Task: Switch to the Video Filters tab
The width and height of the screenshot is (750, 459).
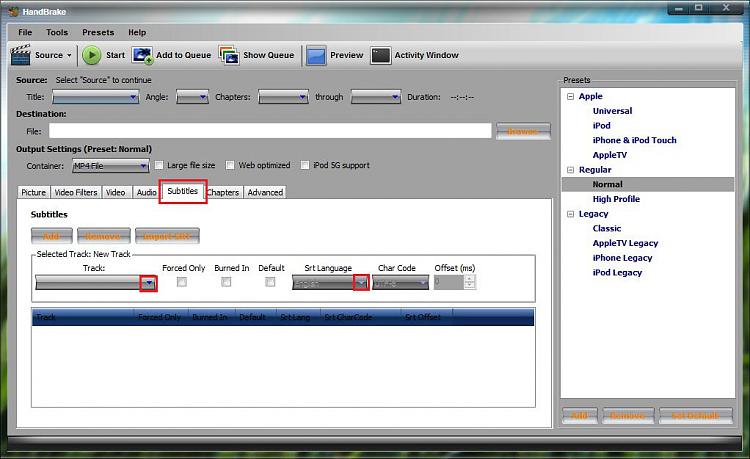Action: [x=76, y=192]
